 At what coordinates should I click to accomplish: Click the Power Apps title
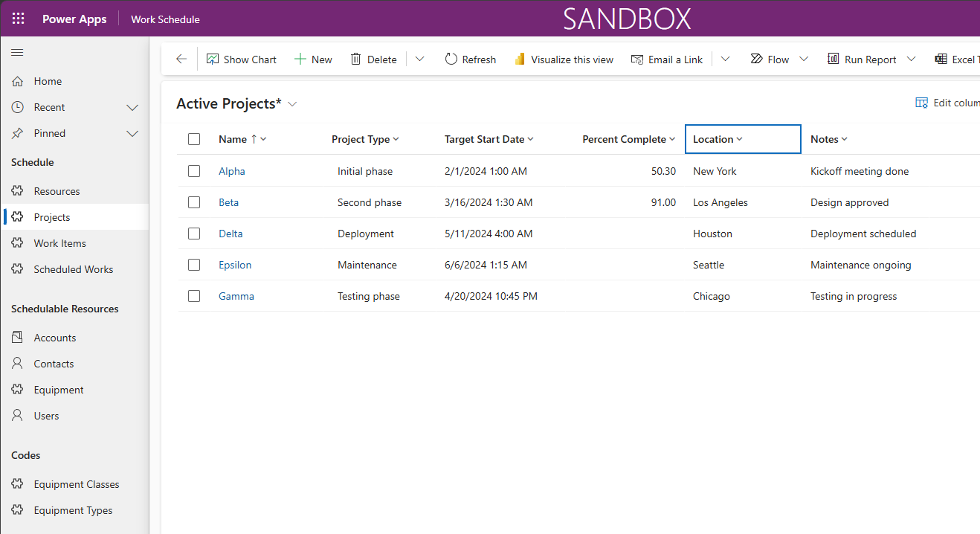pos(74,19)
